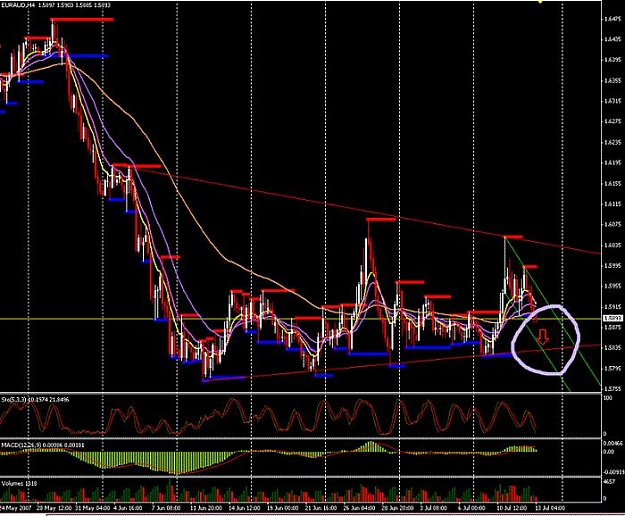The width and height of the screenshot is (625, 516).
Task: Click the 1.6235 price axis label
Action: [613, 142]
